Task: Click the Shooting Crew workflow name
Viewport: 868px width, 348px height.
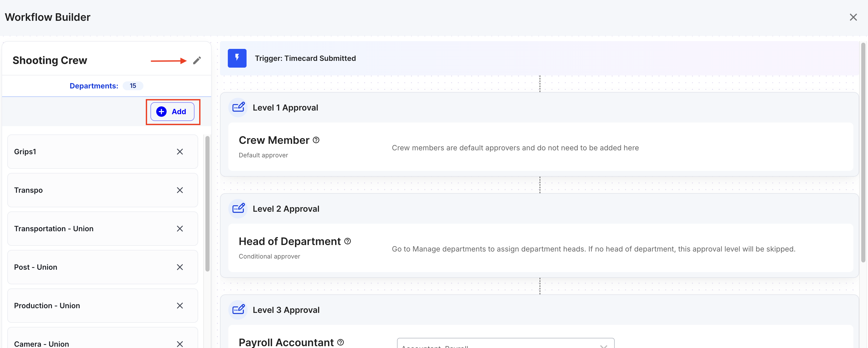Action: pyautogui.click(x=49, y=60)
